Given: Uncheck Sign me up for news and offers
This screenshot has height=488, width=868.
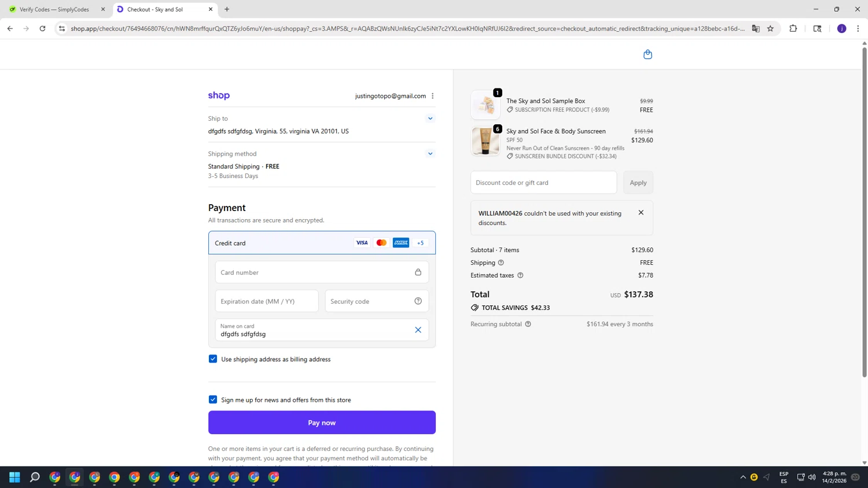Looking at the screenshot, I should pos(213,400).
